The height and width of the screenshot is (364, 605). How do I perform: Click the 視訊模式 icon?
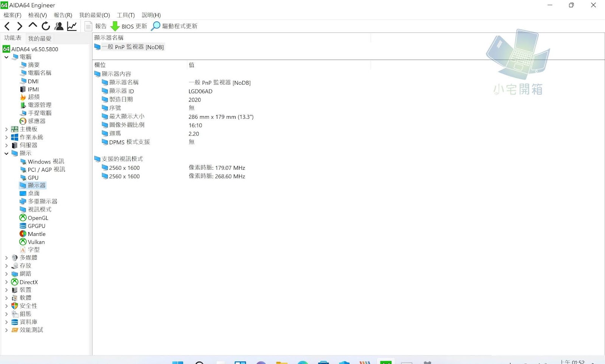coord(23,209)
